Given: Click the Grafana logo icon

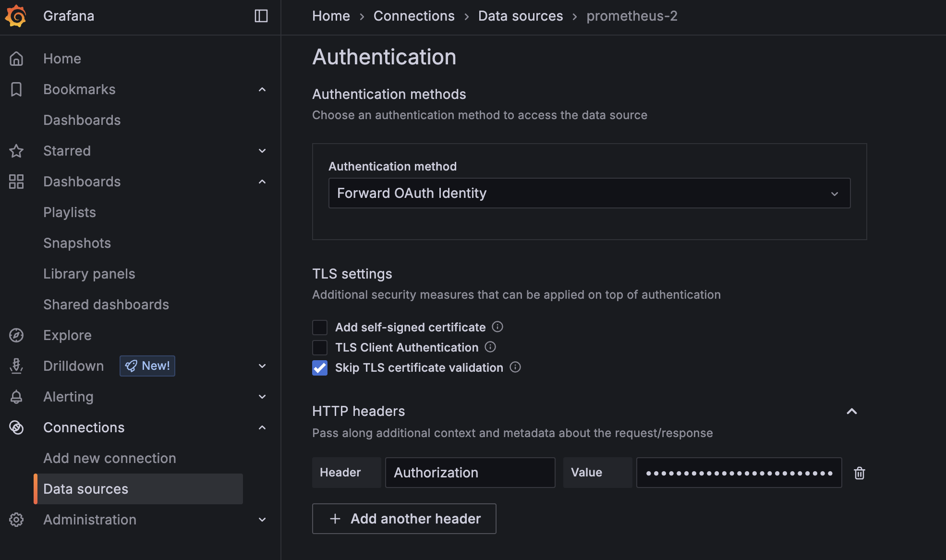Looking at the screenshot, I should (x=16, y=16).
